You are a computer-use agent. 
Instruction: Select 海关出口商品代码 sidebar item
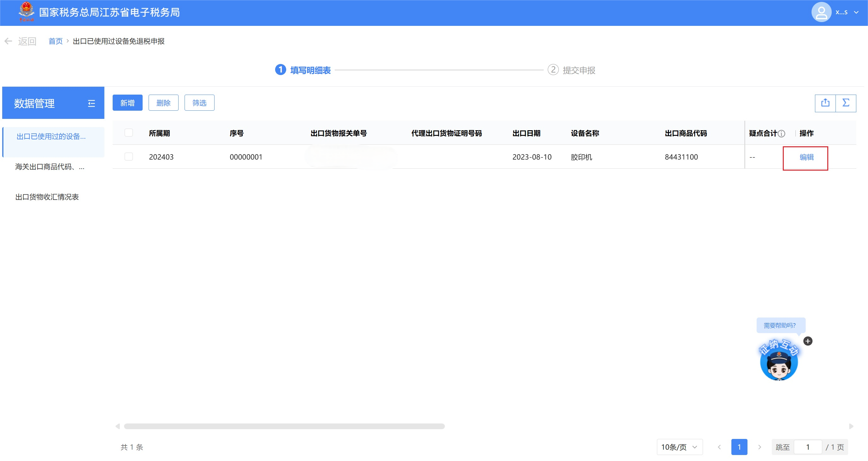[x=50, y=167]
